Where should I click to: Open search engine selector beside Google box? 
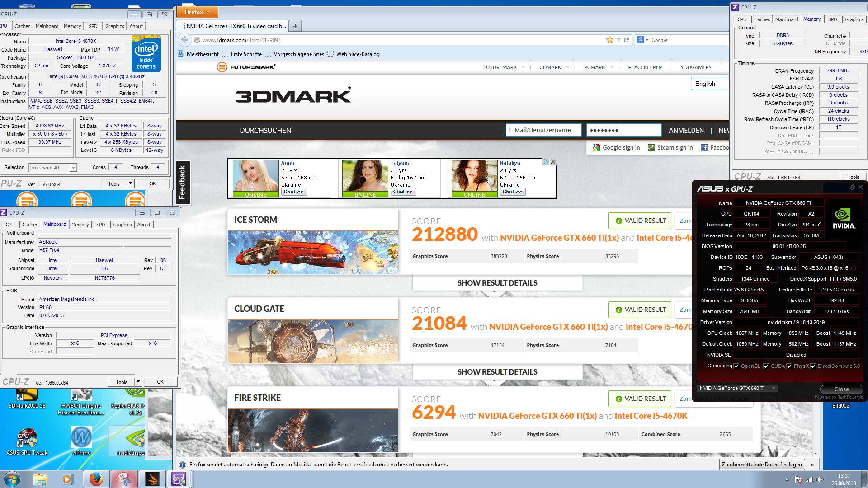(642, 40)
